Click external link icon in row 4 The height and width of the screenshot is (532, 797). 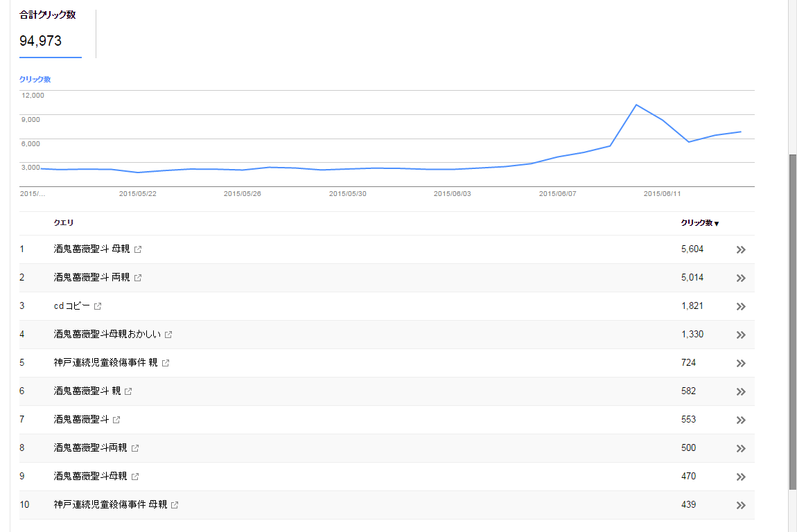coord(168,335)
